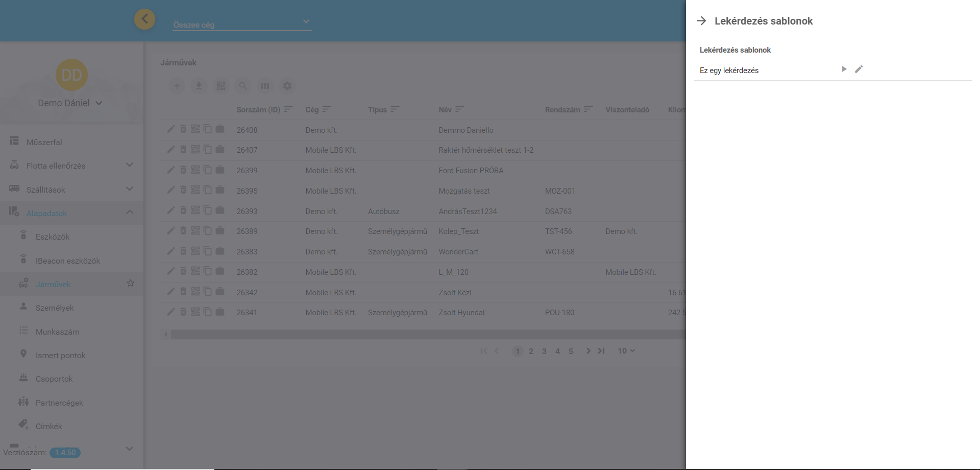
Task: Delete vehicle 26408 with trash icon
Action: [183, 129]
